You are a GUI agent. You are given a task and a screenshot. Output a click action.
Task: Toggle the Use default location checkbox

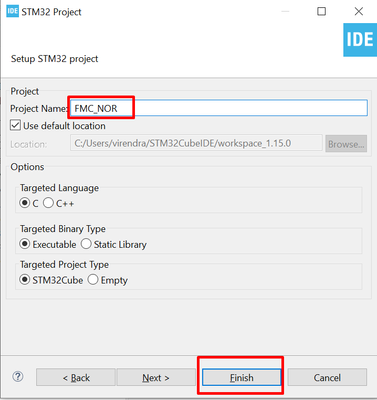point(15,126)
